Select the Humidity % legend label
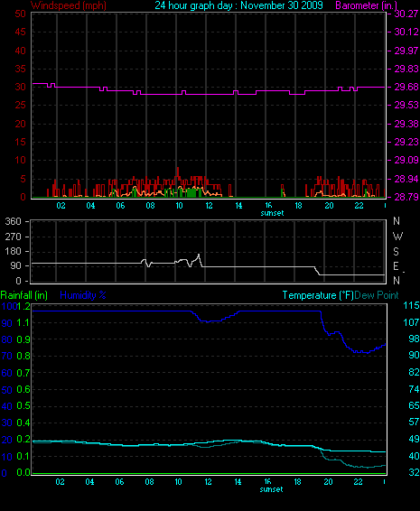This screenshot has width=420, height=511. pyautogui.click(x=83, y=295)
